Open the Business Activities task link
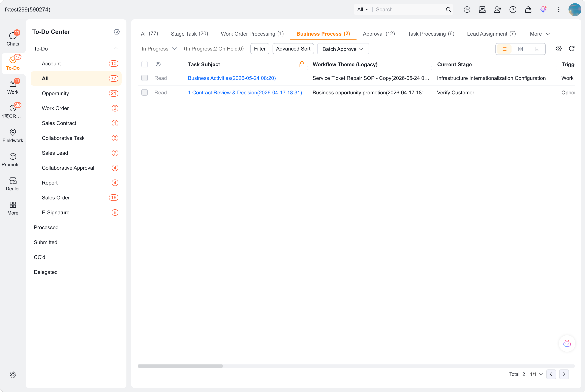 (232, 78)
